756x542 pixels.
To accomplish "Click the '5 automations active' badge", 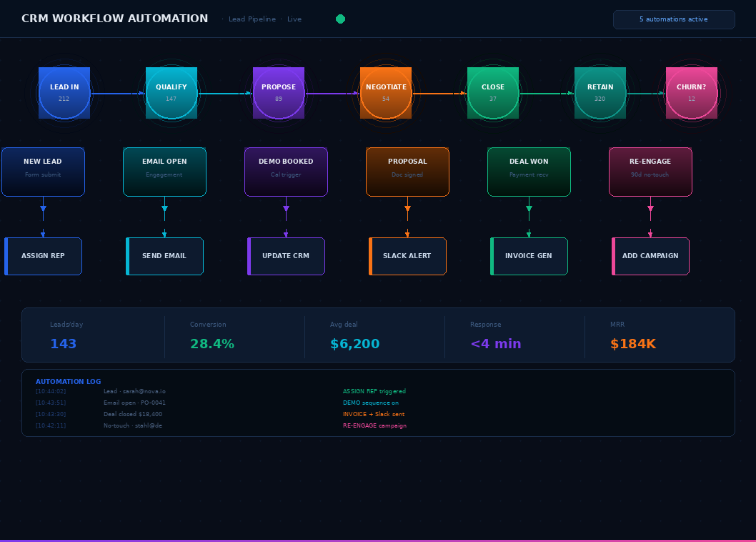I will coord(674,19).
